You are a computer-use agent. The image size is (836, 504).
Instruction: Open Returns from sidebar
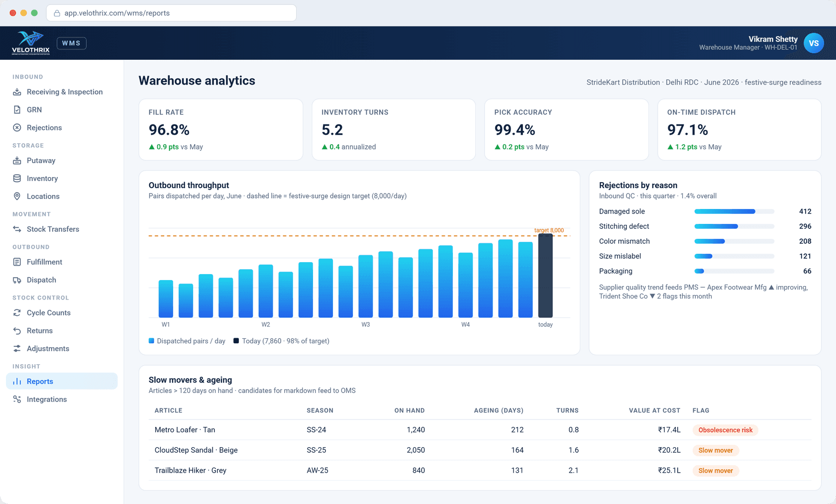click(x=62, y=331)
